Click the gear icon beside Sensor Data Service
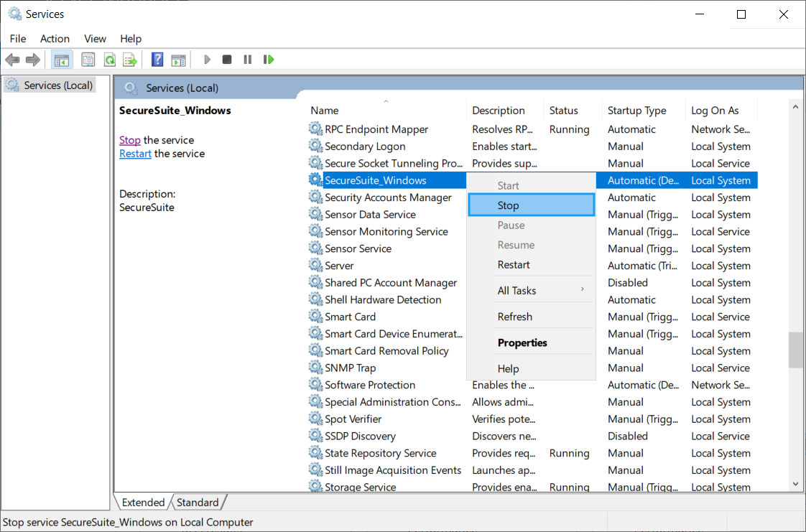The width and height of the screenshot is (806, 532). pos(315,214)
